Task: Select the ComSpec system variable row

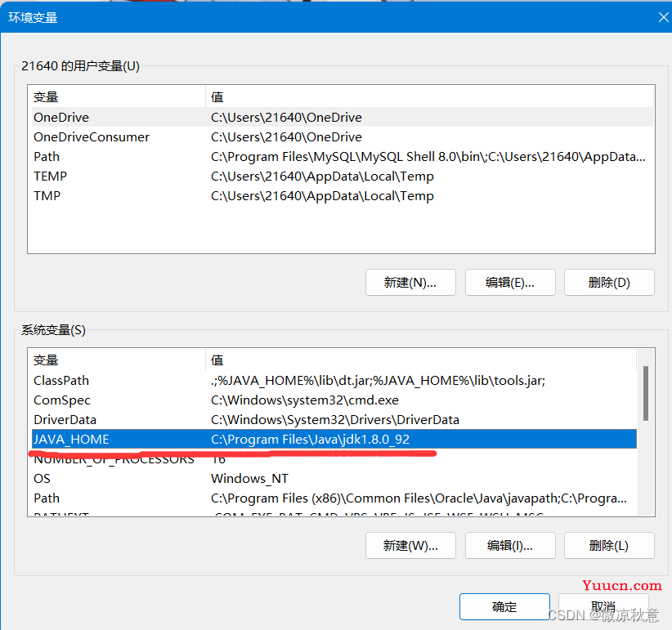Action: pyautogui.click(x=334, y=400)
